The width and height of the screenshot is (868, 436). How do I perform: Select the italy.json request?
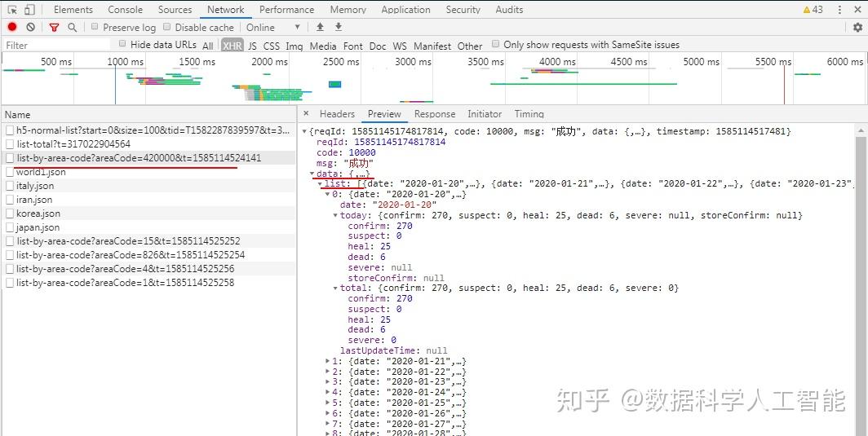coord(149,185)
